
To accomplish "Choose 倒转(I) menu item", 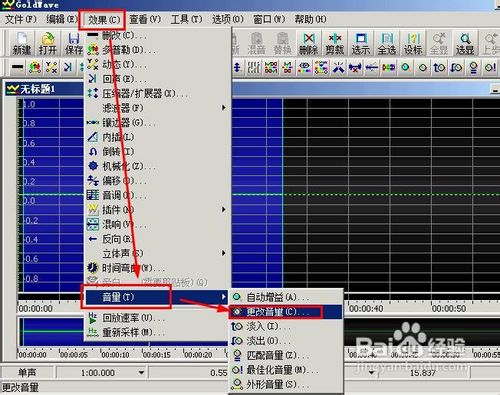I will [x=157, y=152].
